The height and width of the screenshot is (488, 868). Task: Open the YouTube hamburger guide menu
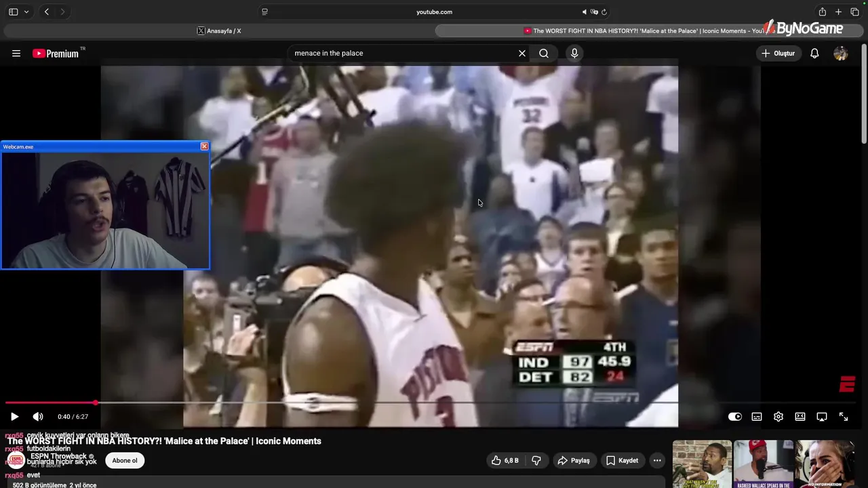pyautogui.click(x=16, y=54)
